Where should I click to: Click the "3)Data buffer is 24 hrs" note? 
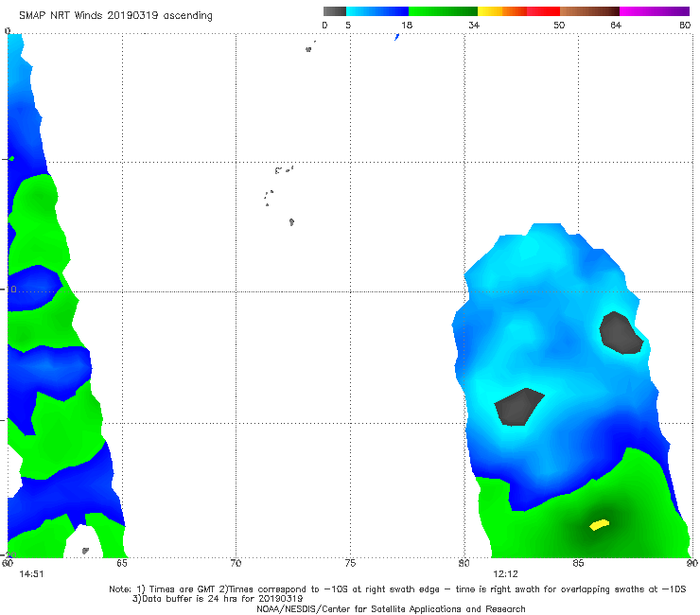pos(218,599)
